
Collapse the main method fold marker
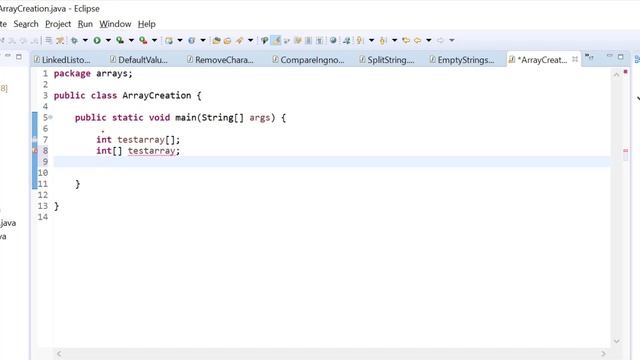(51, 118)
